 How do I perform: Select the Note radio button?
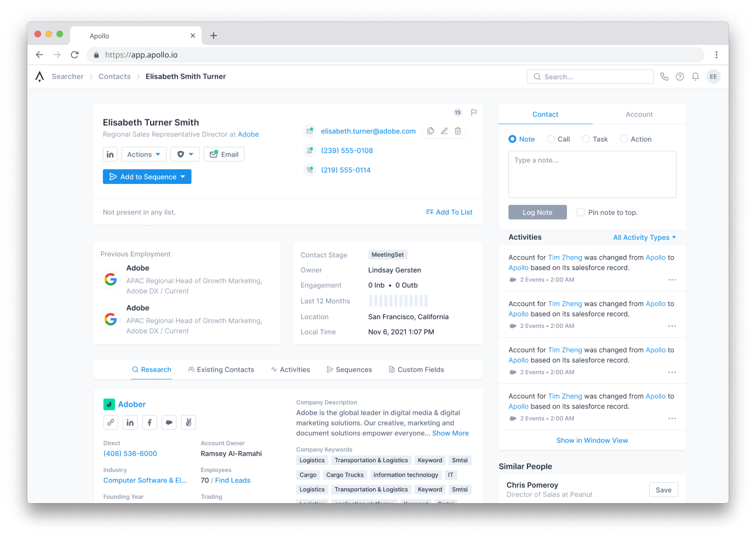click(512, 139)
